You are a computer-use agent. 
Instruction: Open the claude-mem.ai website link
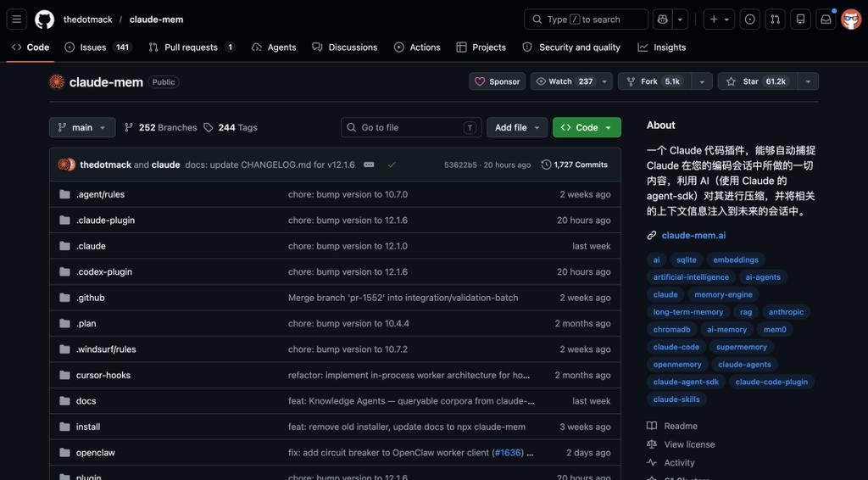tap(693, 235)
